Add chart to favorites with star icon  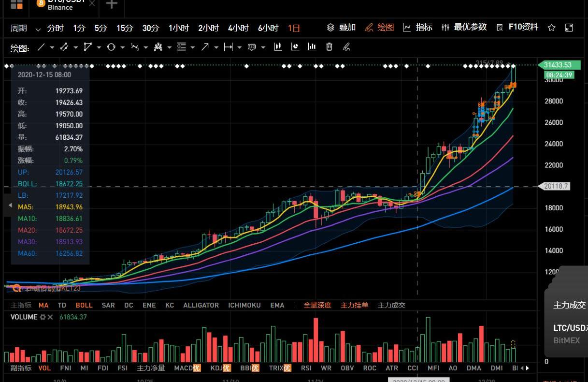click(x=551, y=28)
